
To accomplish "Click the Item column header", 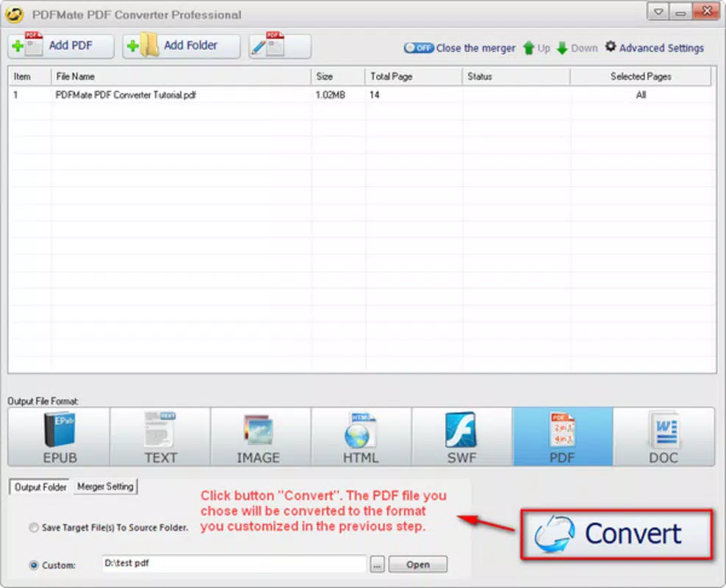I will tap(29, 76).
